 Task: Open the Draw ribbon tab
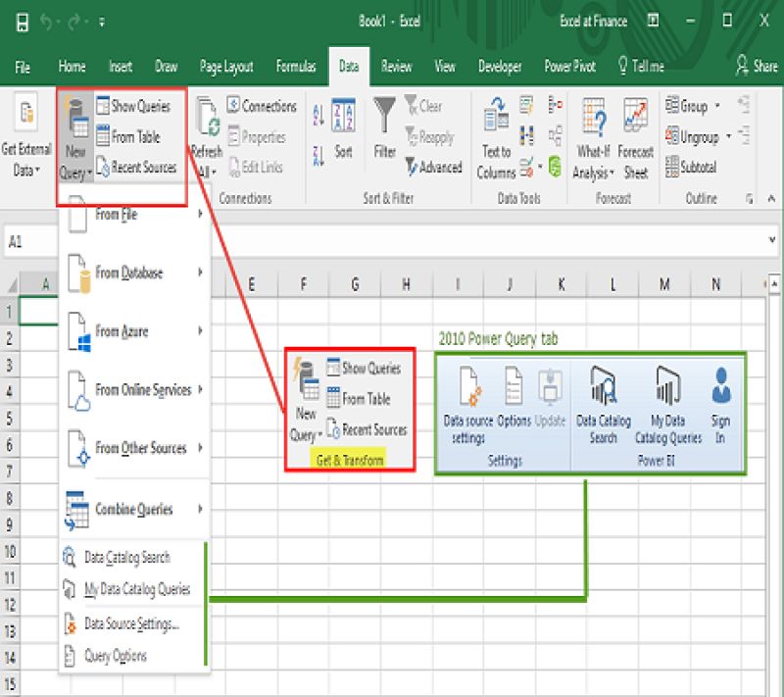166,67
